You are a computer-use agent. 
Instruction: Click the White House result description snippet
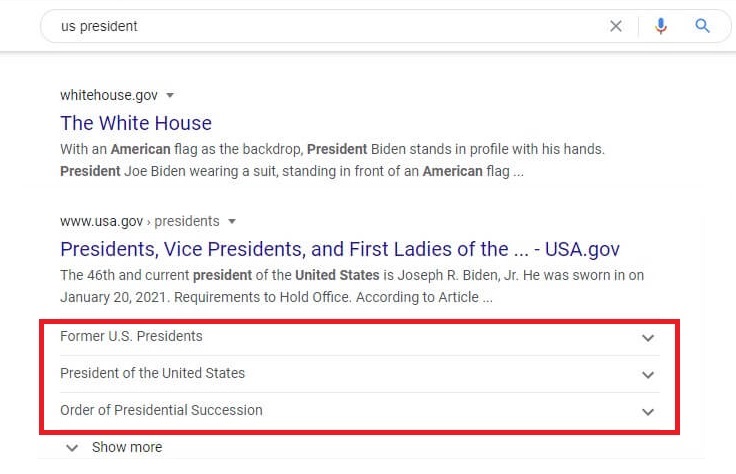[332, 160]
